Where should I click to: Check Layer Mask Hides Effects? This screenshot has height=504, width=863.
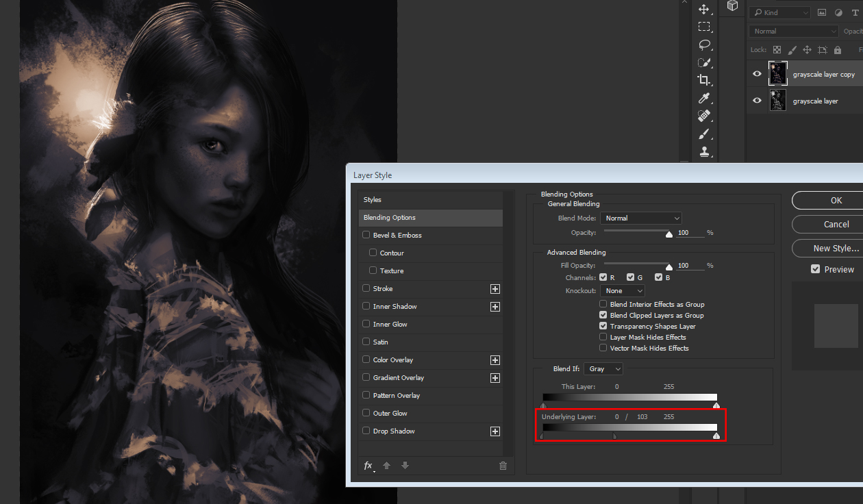click(603, 337)
